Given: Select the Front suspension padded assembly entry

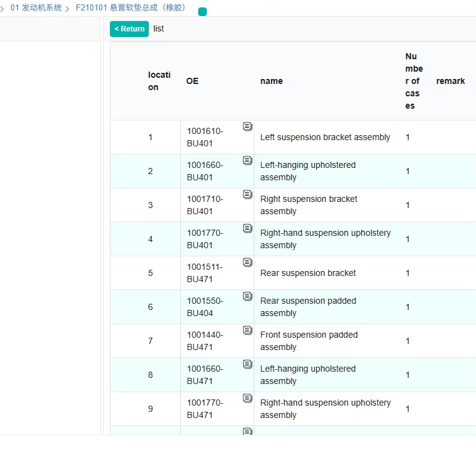Looking at the screenshot, I should tap(309, 341).
